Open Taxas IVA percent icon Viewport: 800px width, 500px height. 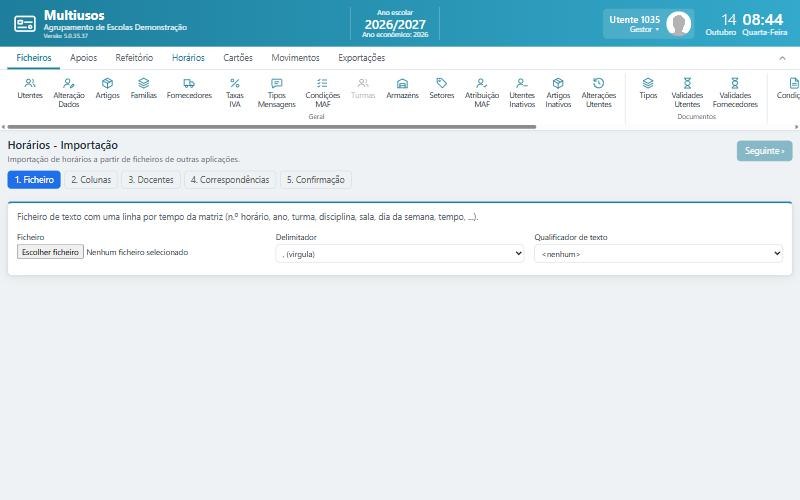[x=235, y=93]
